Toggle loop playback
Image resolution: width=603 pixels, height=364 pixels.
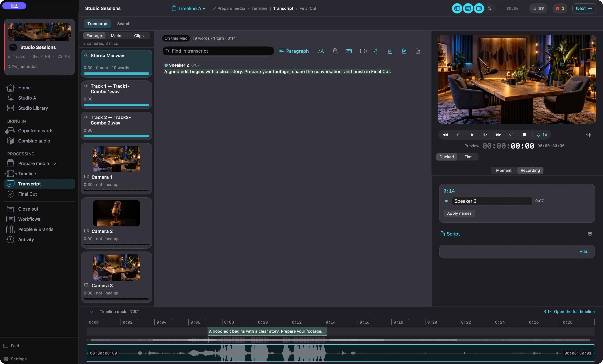(511, 135)
